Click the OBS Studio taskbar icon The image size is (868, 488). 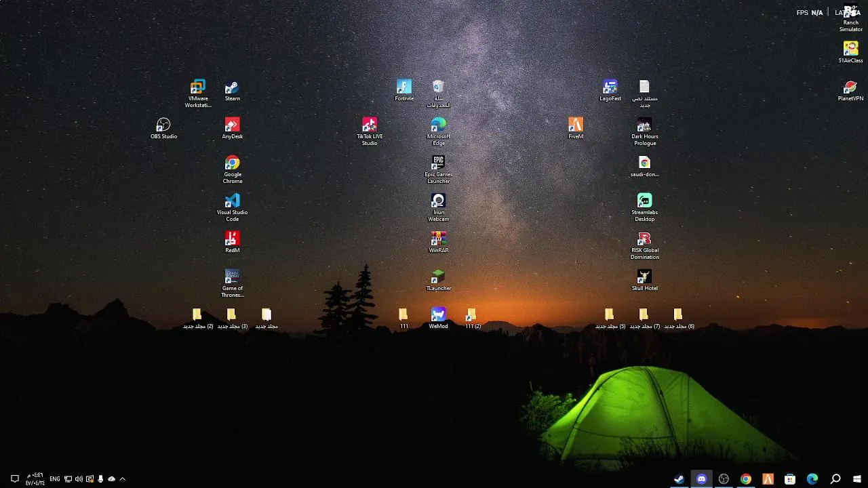724,479
